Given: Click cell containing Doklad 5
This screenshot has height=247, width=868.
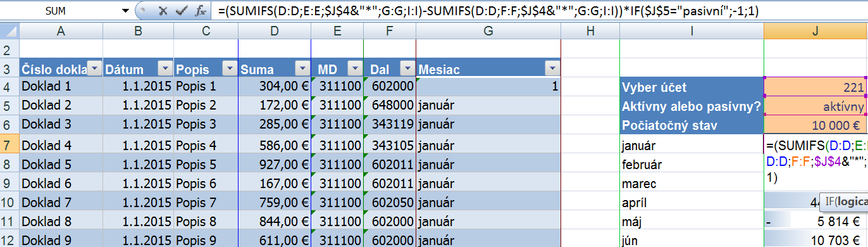Looking at the screenshot, I should [61, 164].
